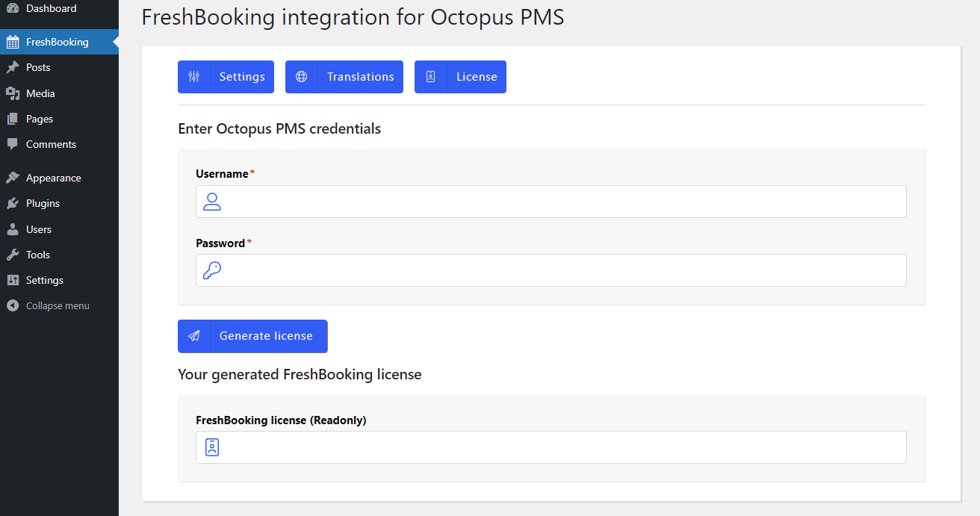Click the sidebar Settings sliders icon
The width and height of the screenshot is (980, 516).
point(13,280)
